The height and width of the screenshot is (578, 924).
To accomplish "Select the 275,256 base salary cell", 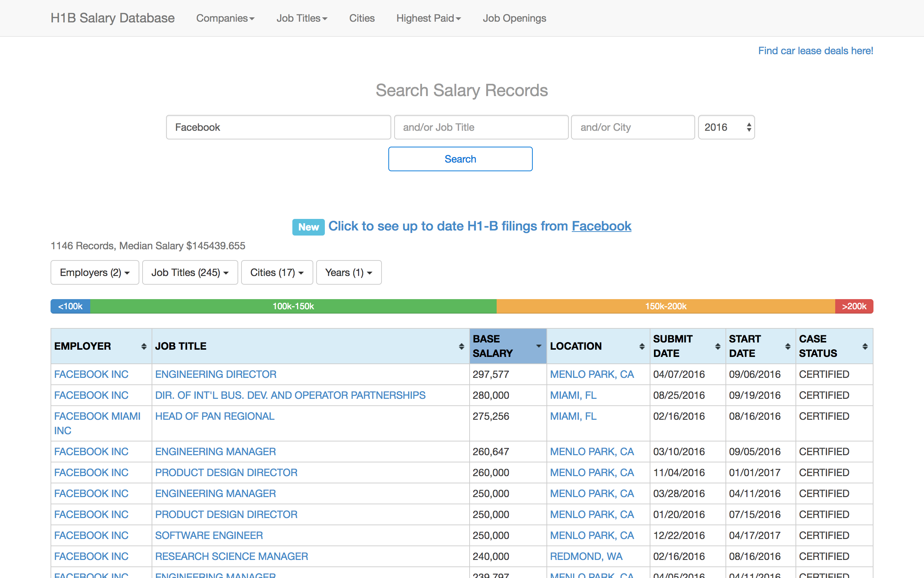I will [x=508, y=423].
